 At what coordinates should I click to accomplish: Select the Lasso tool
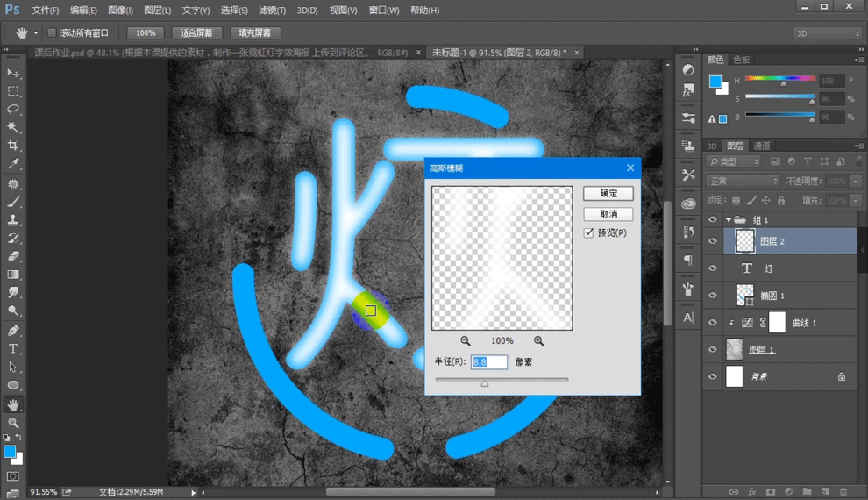click(13, 110)
